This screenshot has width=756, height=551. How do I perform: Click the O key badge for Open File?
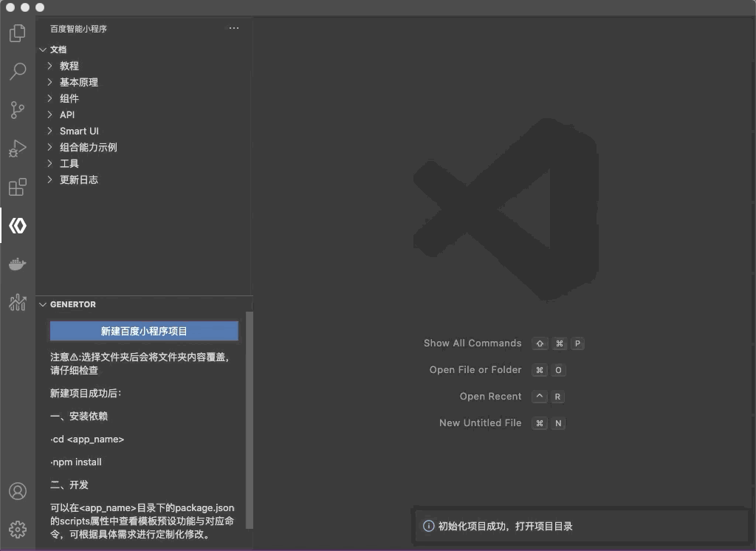(x=558, y=370)
